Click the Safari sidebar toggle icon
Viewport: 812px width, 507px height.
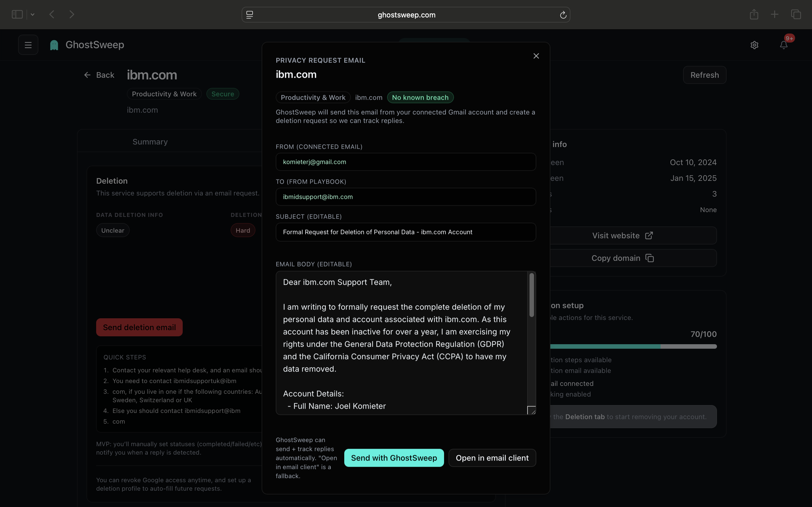17,14
